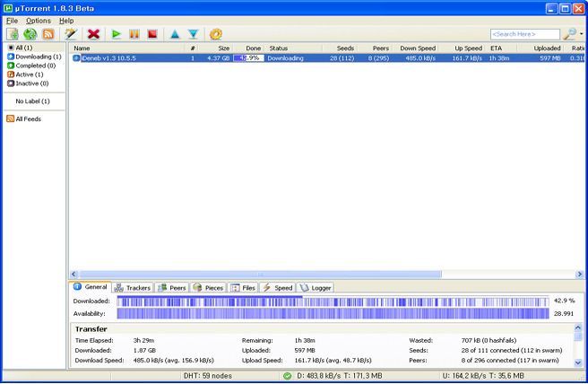The height and width of the screenshot is (384, 588).
Task: Move torrent up the queue
Action: click(x=175, y=34)
